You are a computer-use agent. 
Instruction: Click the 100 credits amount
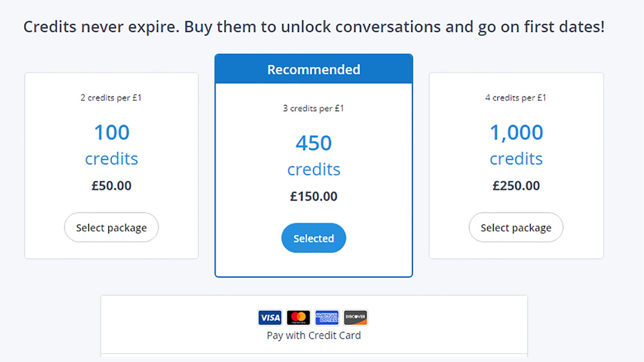pyautogui.click(x=111, y=132)
